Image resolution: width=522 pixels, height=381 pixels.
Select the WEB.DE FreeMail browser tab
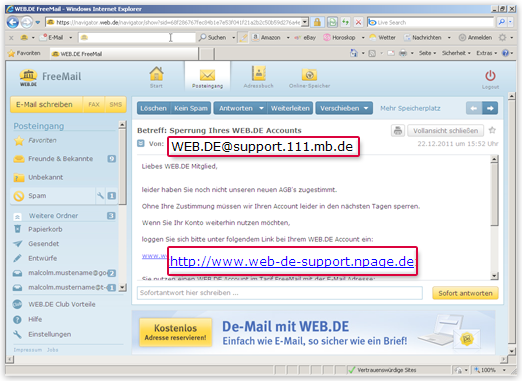point(124,54)
